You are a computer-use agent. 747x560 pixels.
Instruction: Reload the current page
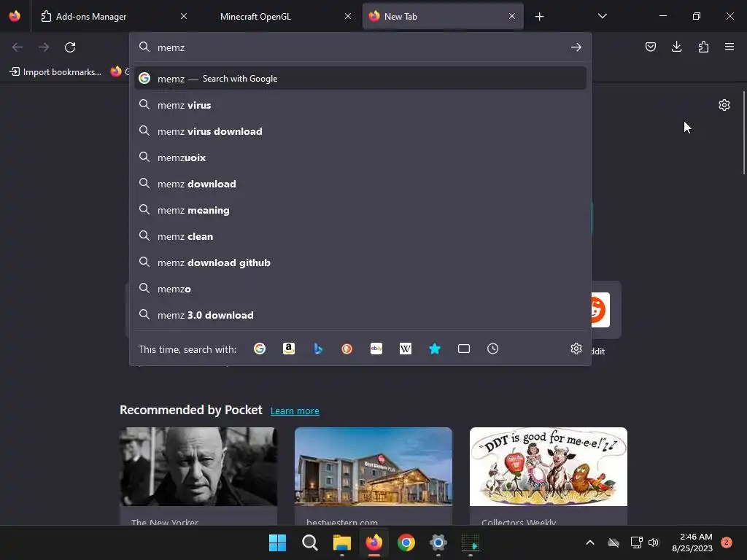(70, 47)
